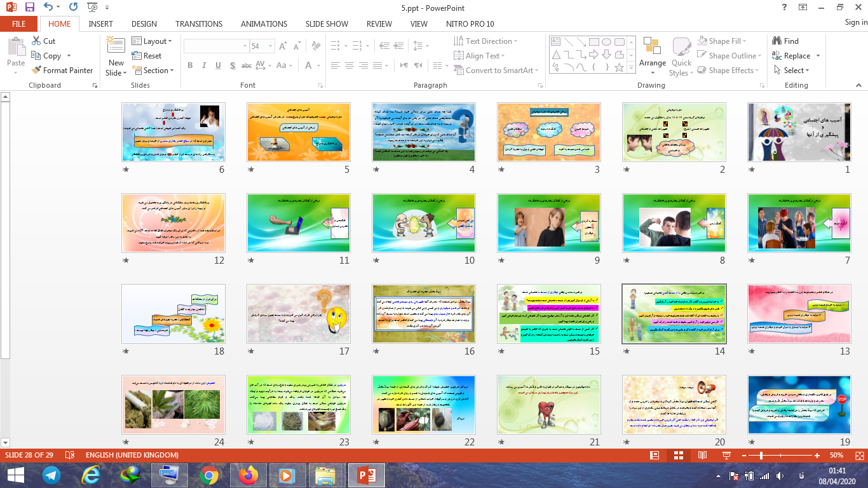Click the zoom slider handle

761,456
